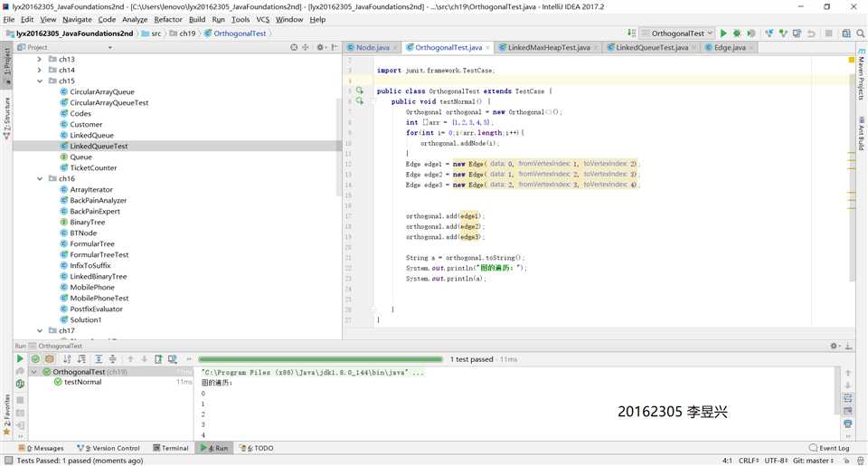Image resolution: width=868 pixels, height=466 pixels.
Task: Click scroll-from-source target icon in Project panel
Action: click(x=294, y=47)
